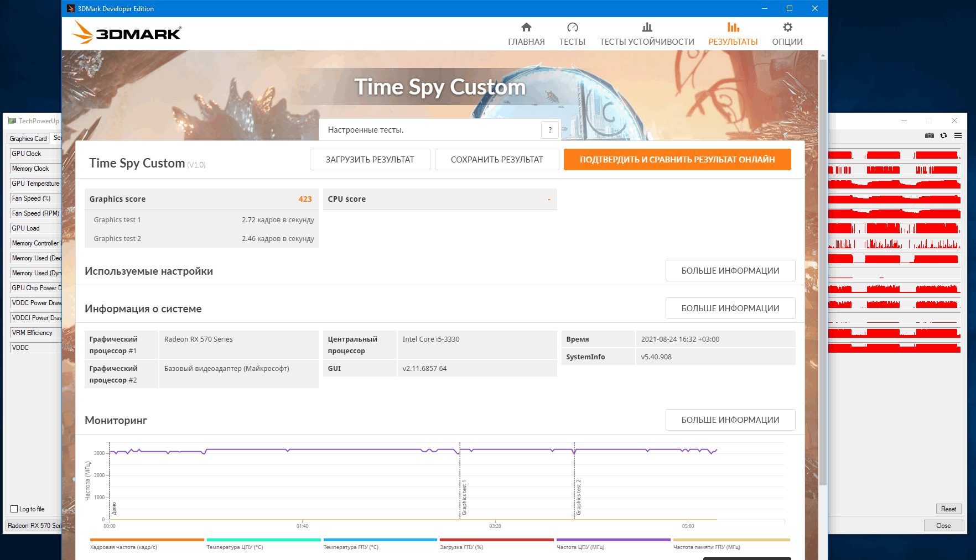Toggle Кадровая частота legend color bar
The width and height of the screenshot is (976, 560).
tap(147, 540)
